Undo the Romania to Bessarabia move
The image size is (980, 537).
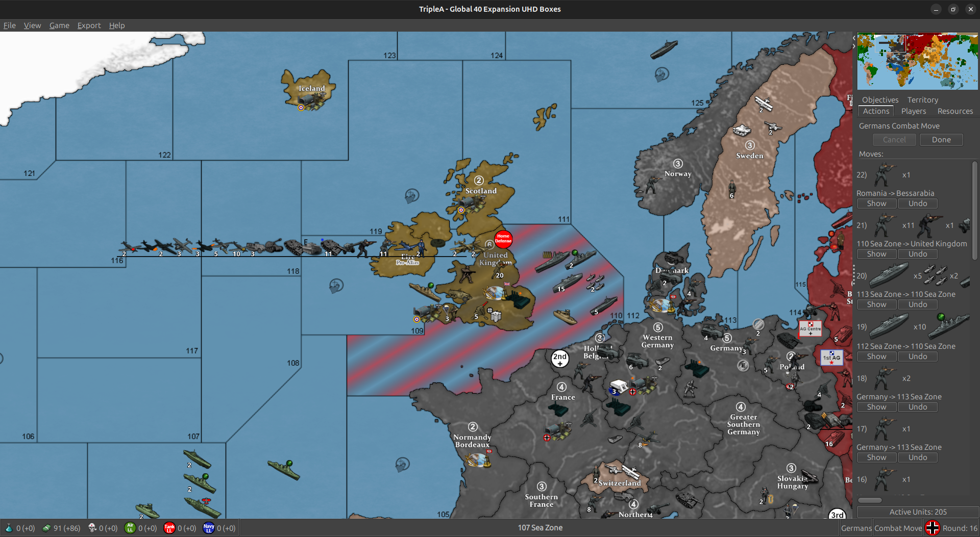tap(917, 203)
